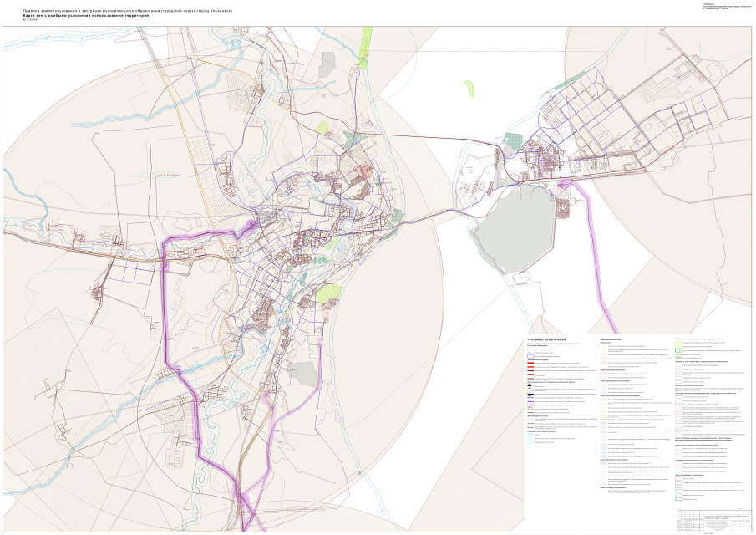Viewport: 756px width, 535px height.
Task: Click the bright green strip at the top edge
Action: (365, 47)
